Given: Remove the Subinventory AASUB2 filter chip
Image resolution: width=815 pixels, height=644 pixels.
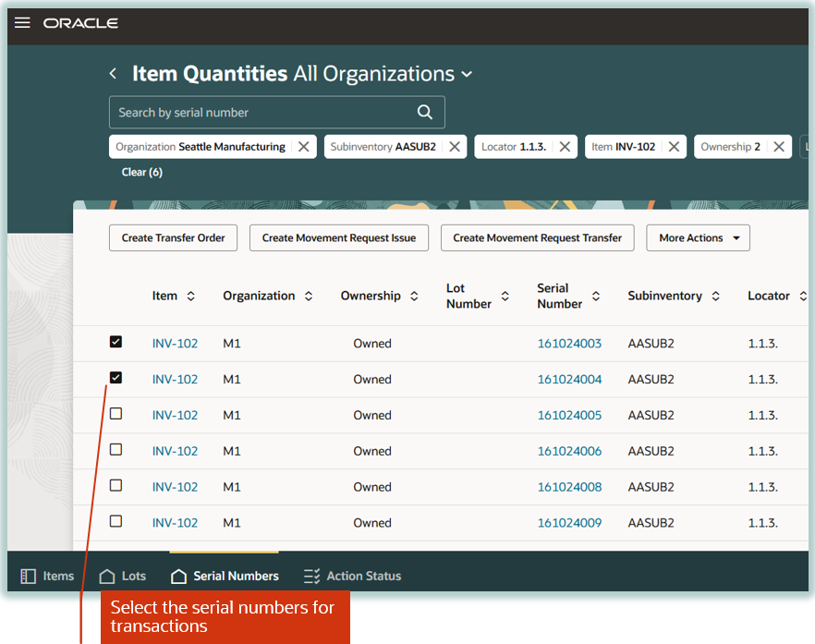Looking at the screenshot, I should [x=455, y=147].
